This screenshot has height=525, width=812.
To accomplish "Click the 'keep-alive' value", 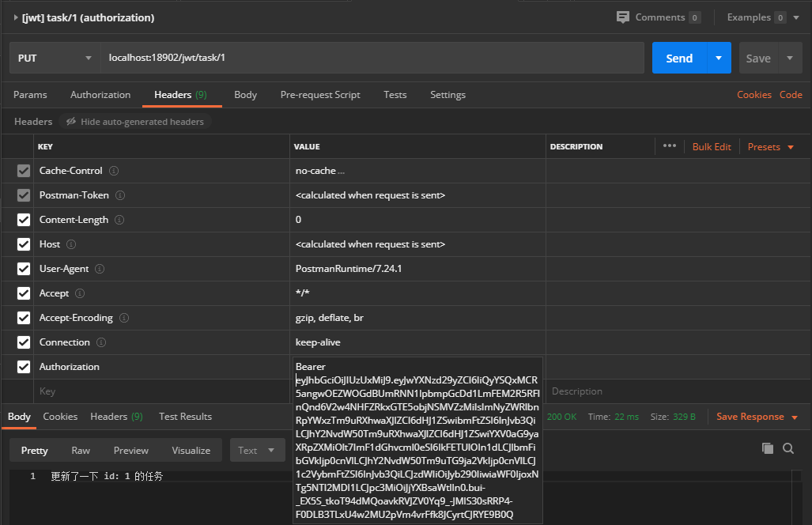I will click(318, 342).
